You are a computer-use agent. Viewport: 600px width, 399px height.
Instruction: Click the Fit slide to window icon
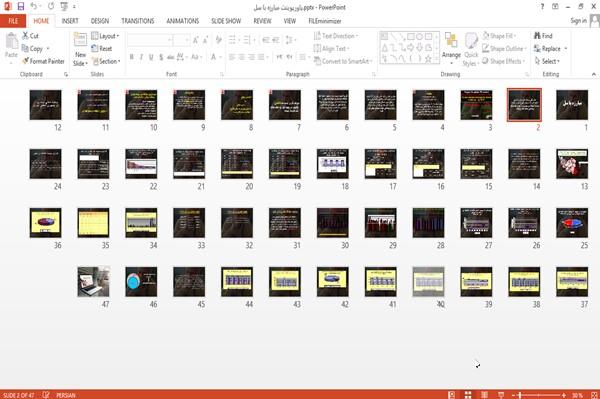tap(594, 395)
